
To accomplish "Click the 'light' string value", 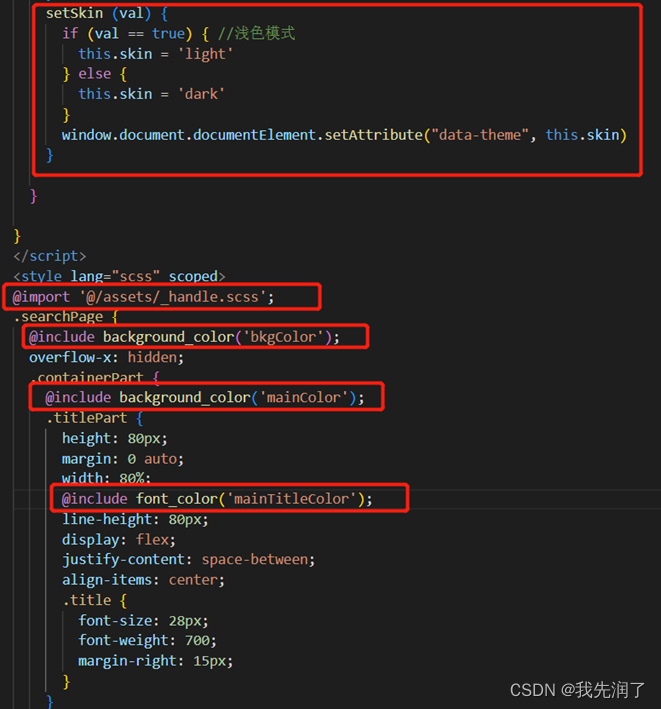I will tap(203, 53).
